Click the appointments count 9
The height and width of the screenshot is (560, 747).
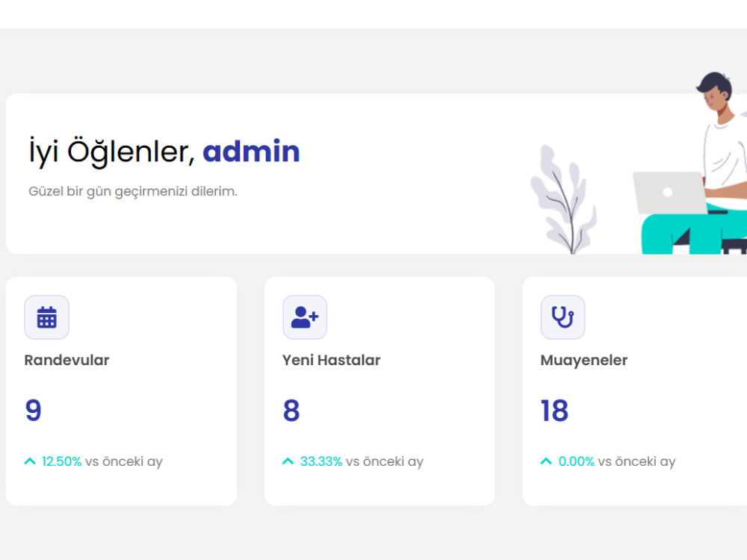(34, 411)
